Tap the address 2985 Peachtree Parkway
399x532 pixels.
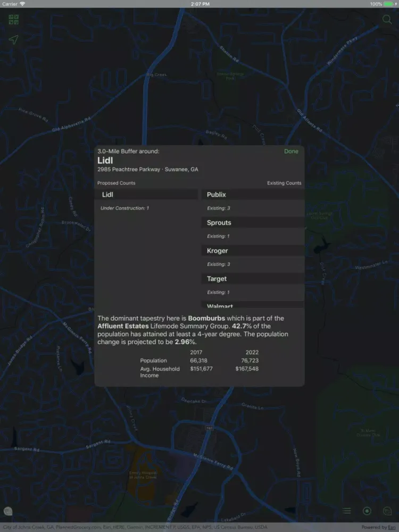click(147, 169)
